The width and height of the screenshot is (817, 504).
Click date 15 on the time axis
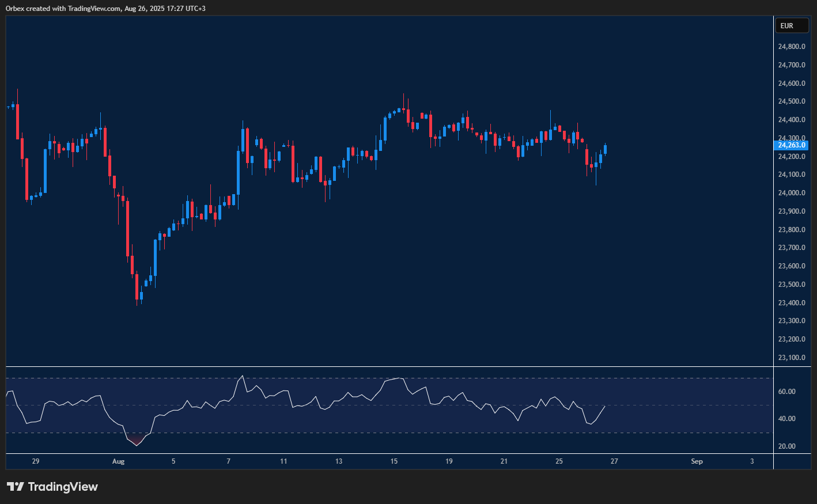pyautogui.click(x=394, y=461)
